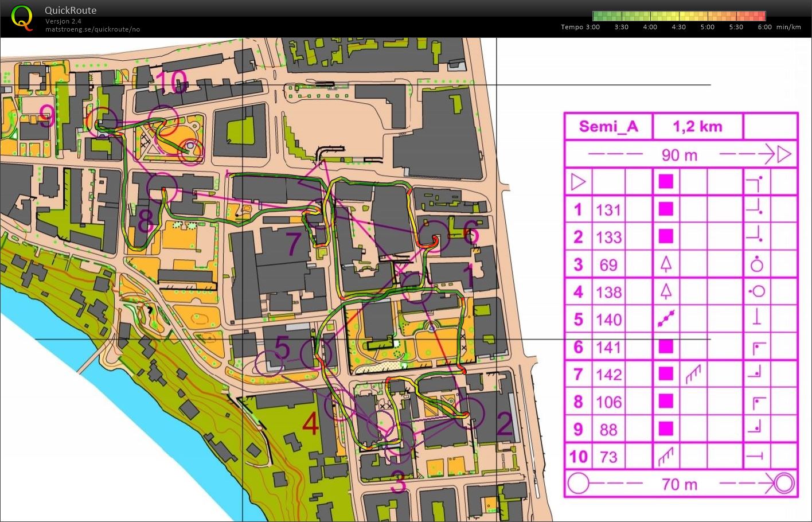Image resolution: width=812 pixels, height=522 pixels.
Task: Click fence symbol in control 5 row
Action: coord(665,319)
